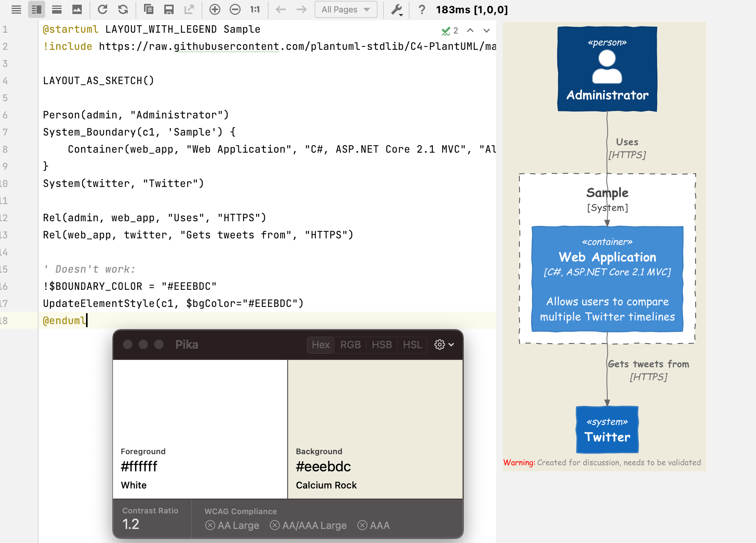
Task: Switch Pika to RGB color mode
Action: (x=350, y=344)
